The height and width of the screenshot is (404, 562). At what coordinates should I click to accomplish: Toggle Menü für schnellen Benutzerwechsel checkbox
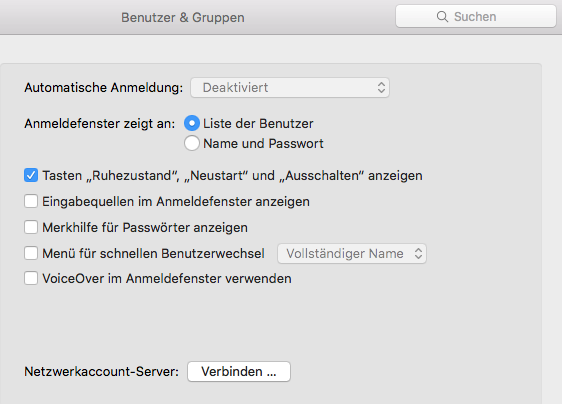coord(31,253)
